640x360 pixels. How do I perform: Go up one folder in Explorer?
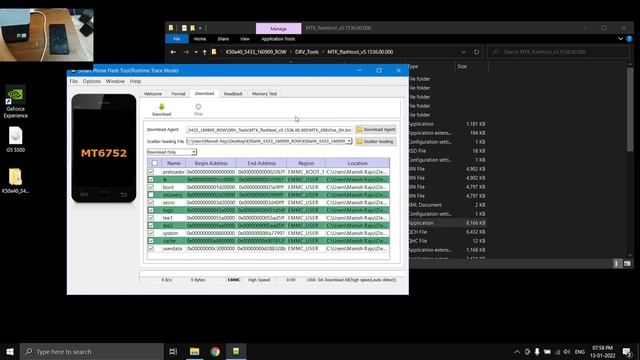(204, 52)
